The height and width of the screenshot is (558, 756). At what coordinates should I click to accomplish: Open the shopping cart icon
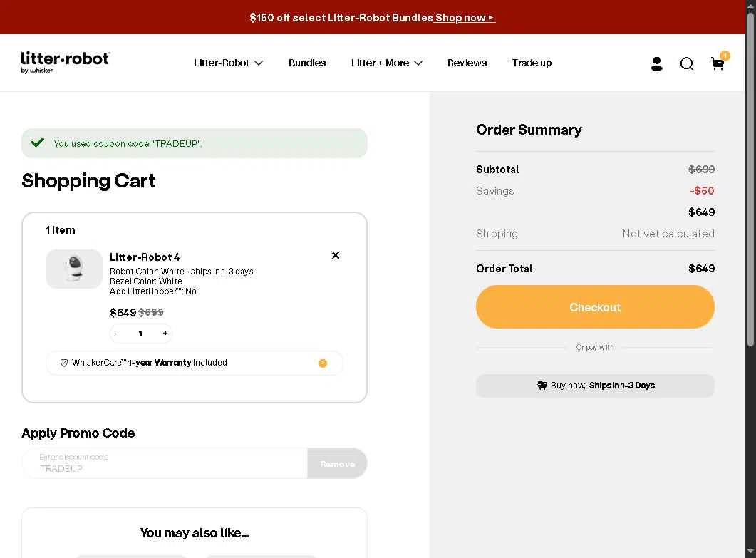(x=718, y=63)
